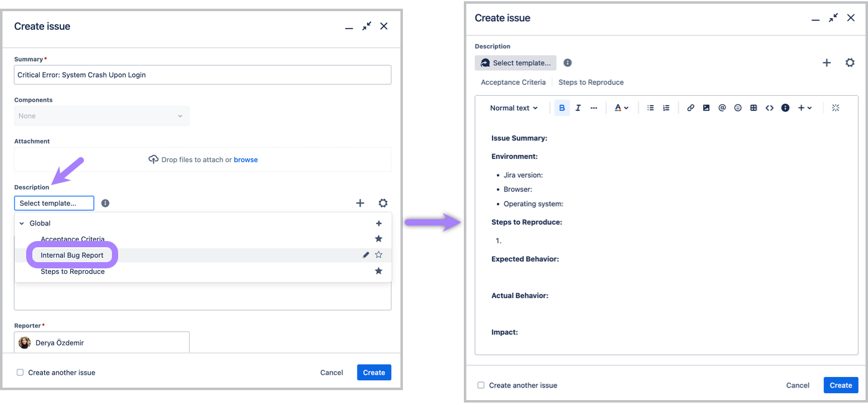Collapse the Global template group
This screenshot has height=410, width=868.
(x=22, y=223)
